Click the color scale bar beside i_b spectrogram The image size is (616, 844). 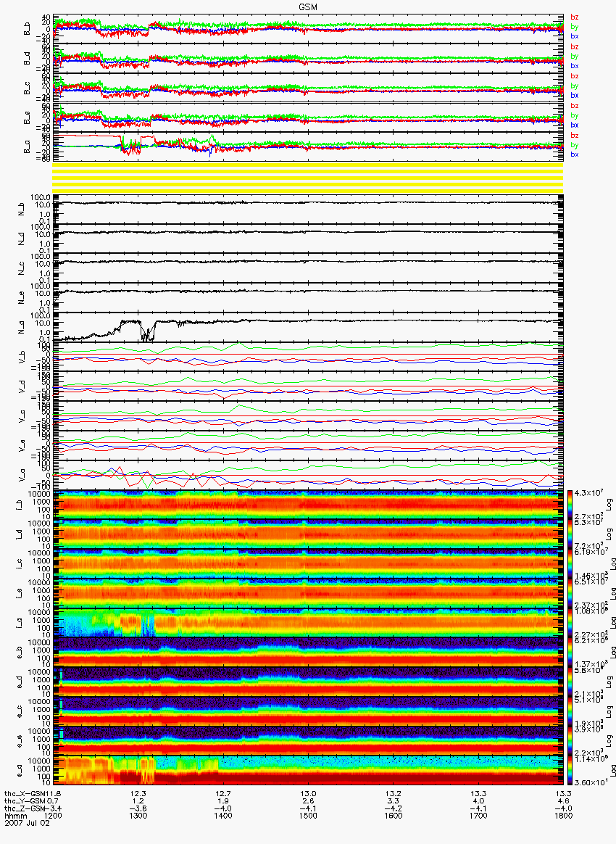pyautogui.click(x=570, y=505)
